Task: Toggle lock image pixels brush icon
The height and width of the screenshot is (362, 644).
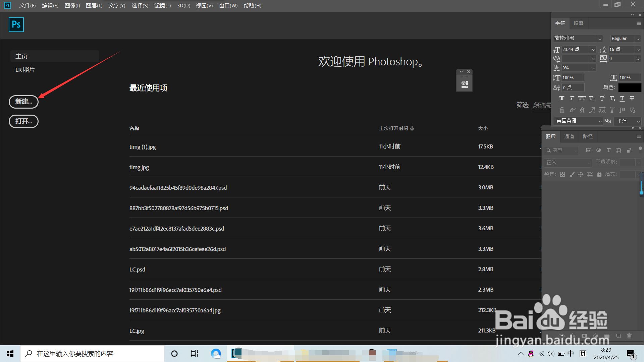Action: [x=572, y=174]
